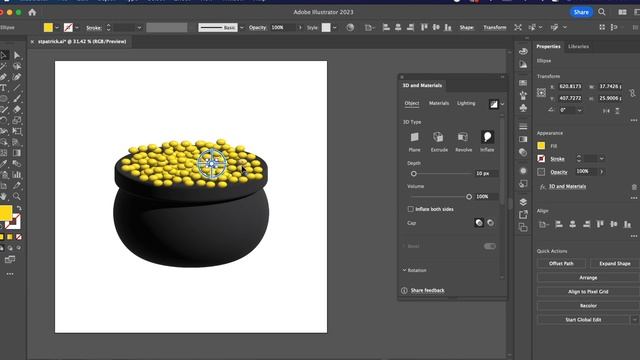Select the Free Transform tool
Screen dimensions: 640x360
coord(17,131)
